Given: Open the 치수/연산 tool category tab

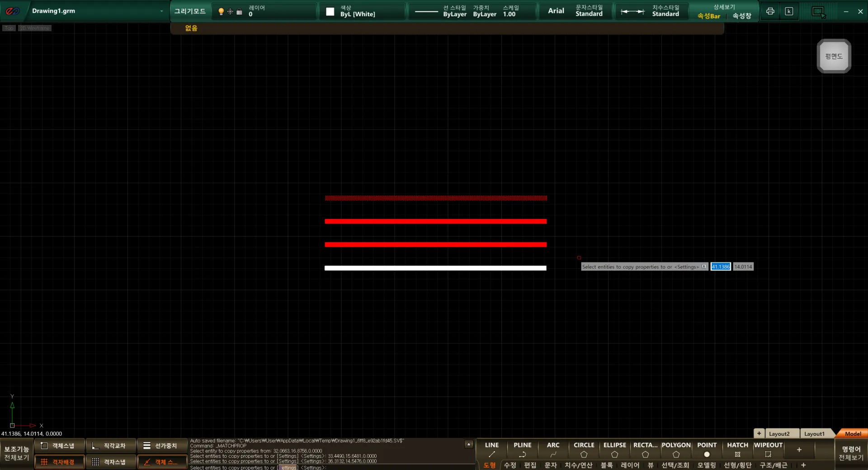Looking at the screenshot, I should (578, 465).
